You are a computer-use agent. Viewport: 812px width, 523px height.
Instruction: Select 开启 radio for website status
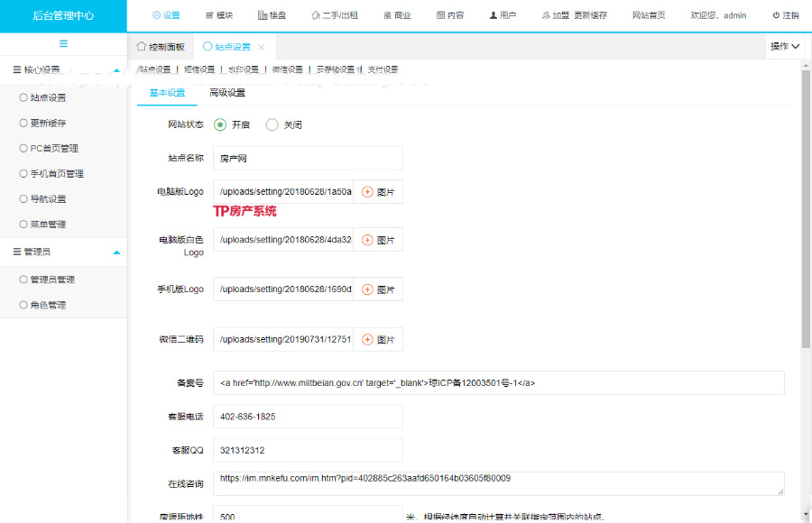coord(220,125)
